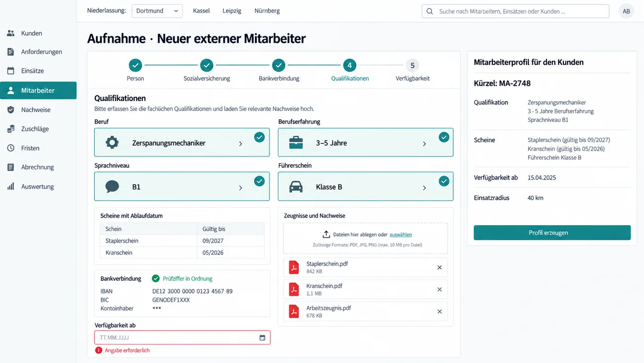This screenshot has height=363, width=644.
Task: Go to step 5 Verfügbarkeit
Action: tap(412, 65)
